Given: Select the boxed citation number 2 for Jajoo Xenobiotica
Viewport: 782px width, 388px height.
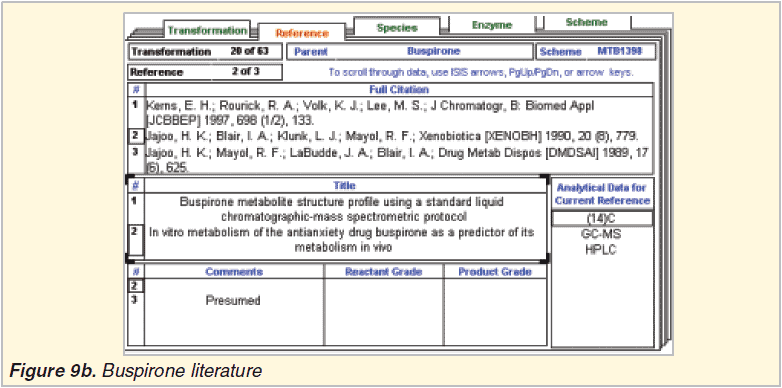Looking at the screenshot, I should [x=135, y=135].
